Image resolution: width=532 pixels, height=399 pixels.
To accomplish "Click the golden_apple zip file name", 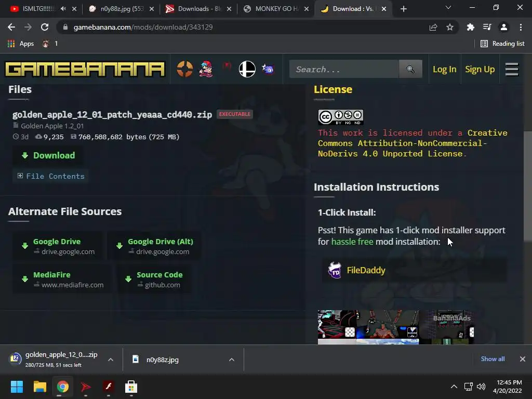I will [x=112, y=115].
